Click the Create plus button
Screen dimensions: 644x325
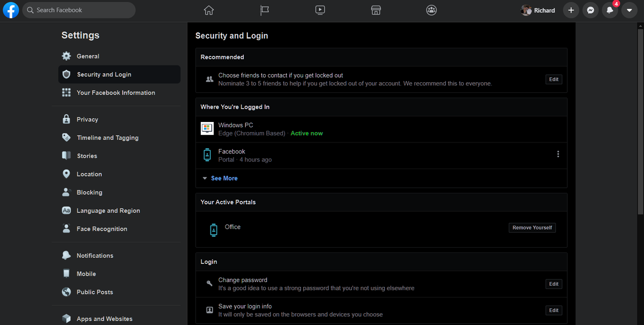[571, 10]
